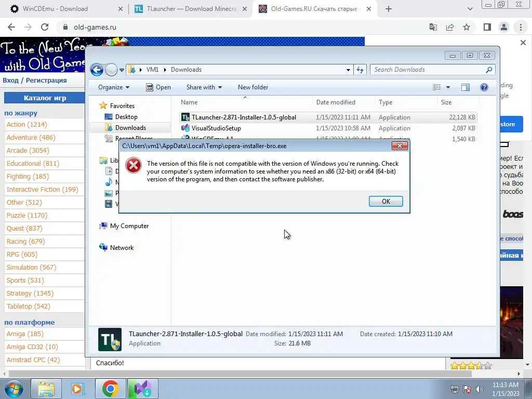
Task: Click the VM1 breadcrumb in address bar
Action: [x=152, y=70]
